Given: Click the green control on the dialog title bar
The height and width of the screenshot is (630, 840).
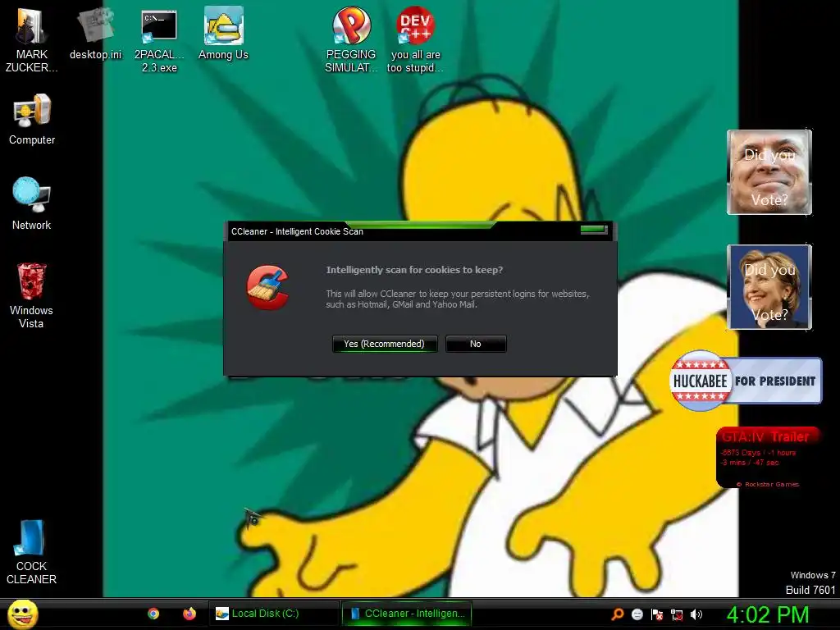Looking at the screenshot, I should click(594, 230).
